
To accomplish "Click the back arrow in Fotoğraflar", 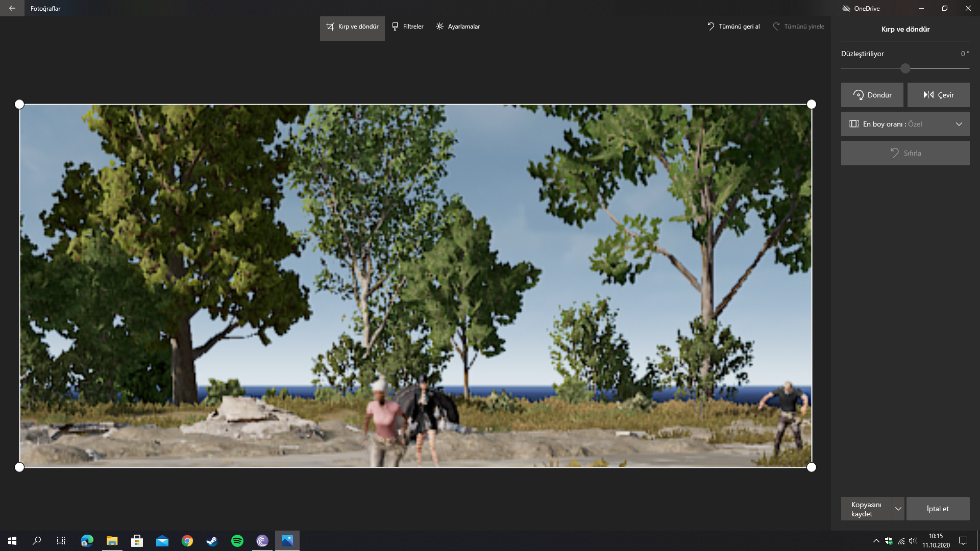I will click(x=12, y=8).
